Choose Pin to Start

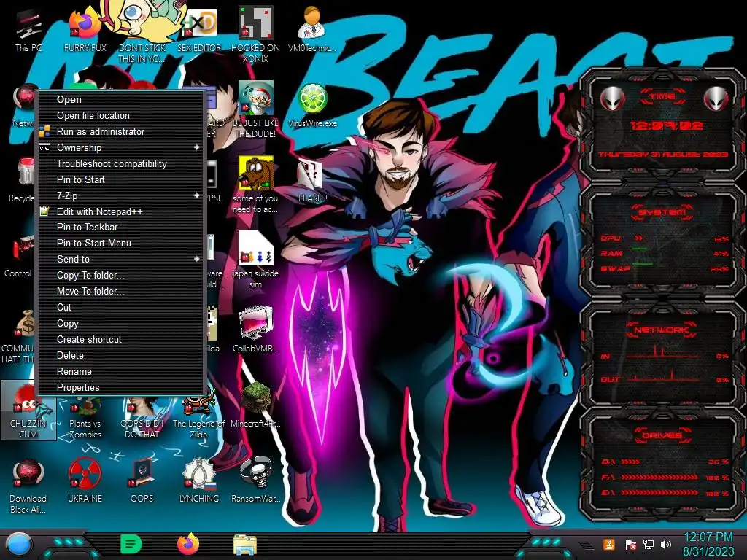[121, 179]
